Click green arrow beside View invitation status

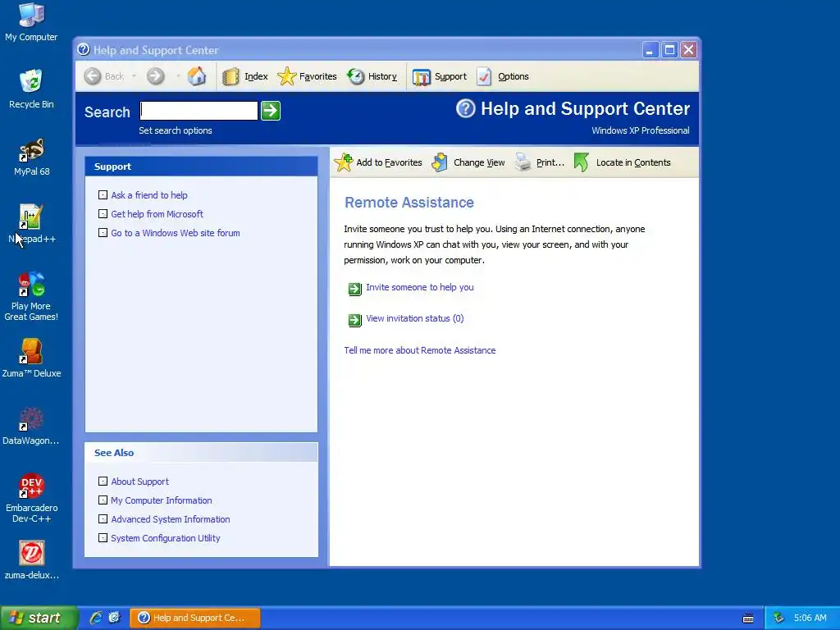click(354, 320)
